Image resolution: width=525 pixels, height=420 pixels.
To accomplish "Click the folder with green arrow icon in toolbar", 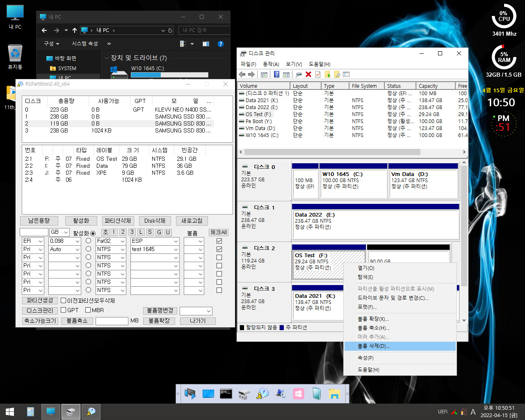I will 327,74.
